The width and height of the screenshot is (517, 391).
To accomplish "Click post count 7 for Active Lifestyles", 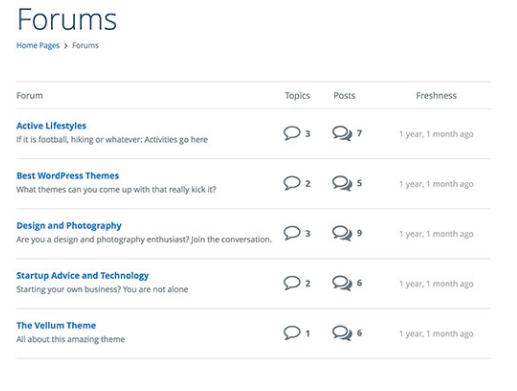I will click(x=359, y=133).
